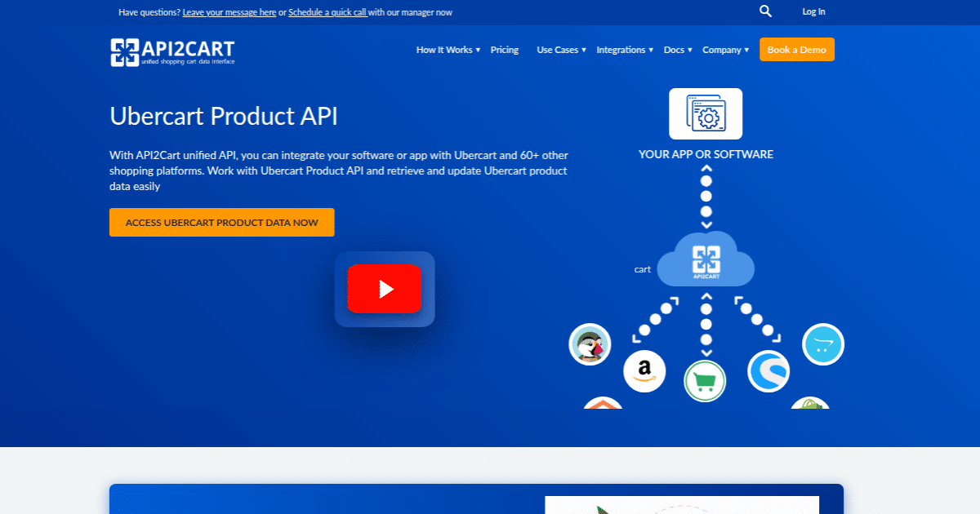Click the green shopping cart icon
980x514 pixels.
705,381
